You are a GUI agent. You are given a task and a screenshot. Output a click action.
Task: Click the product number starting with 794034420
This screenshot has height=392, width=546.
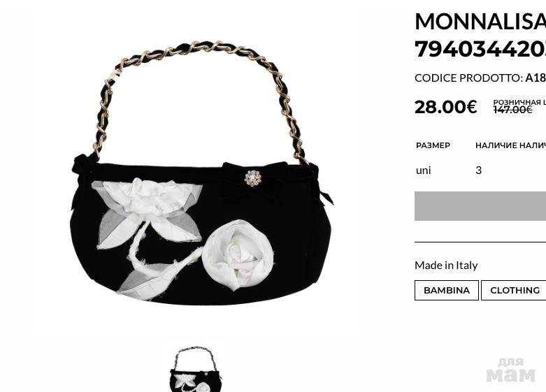pos(480,49)
